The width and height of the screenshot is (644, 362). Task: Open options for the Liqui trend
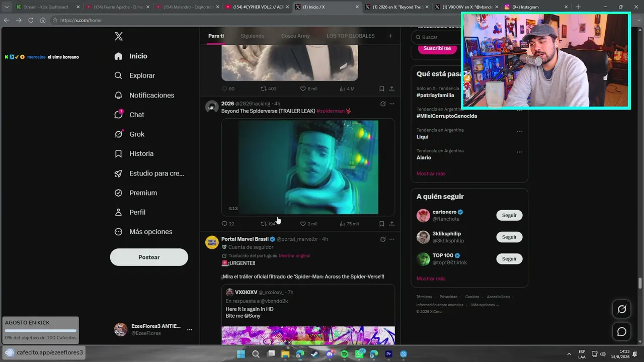pos(519,131)
